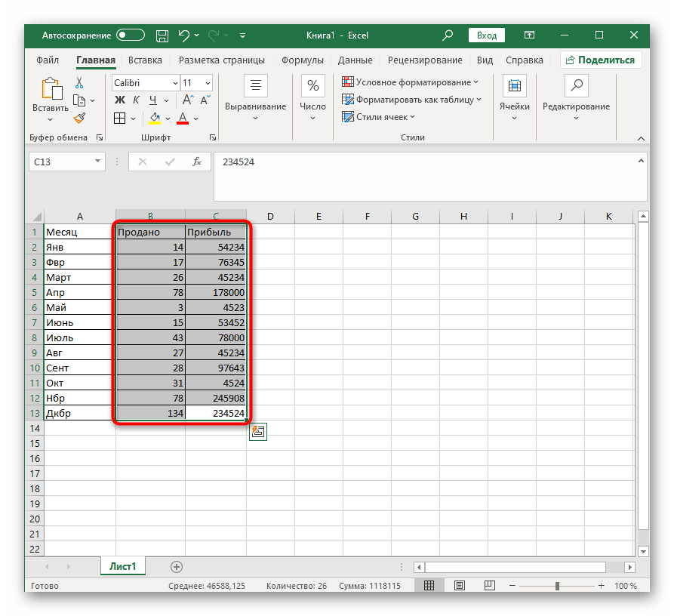Open the search magnifier in title bar

click(448, 35)
